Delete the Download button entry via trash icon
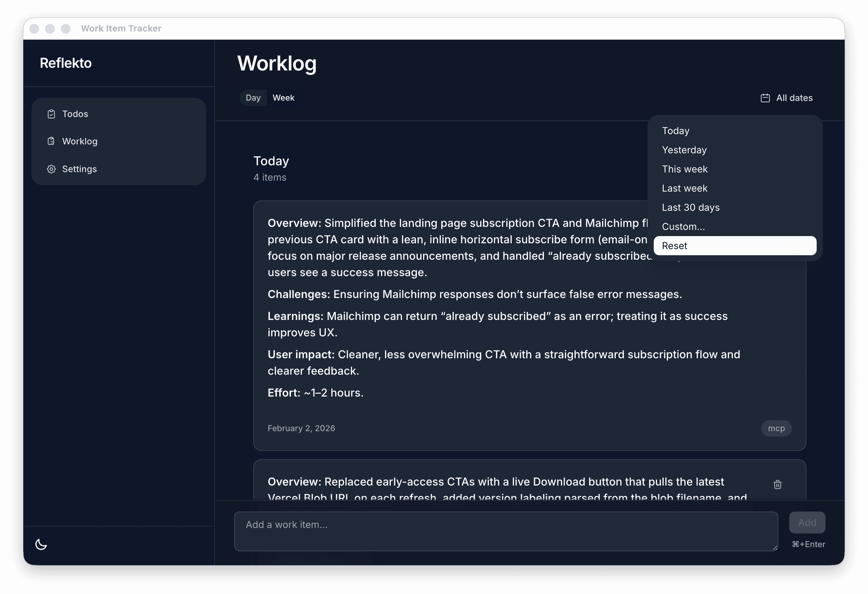Viewport: 868px width, 594px height. pyautogui.click(x=777, y=484)
